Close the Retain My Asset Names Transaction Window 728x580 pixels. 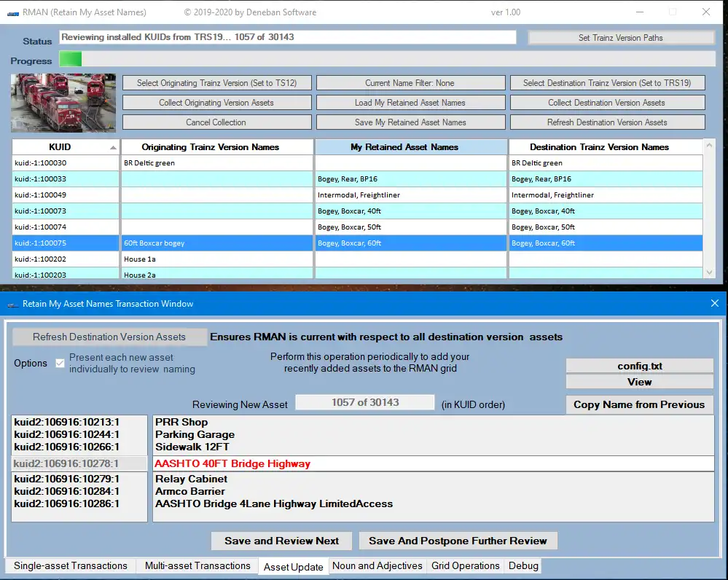(x=715, y=303)
